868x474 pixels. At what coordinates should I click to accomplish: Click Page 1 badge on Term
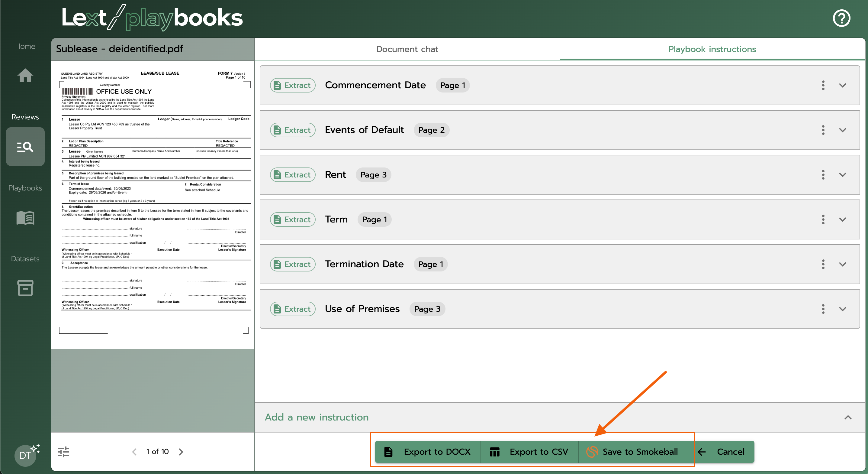tap(375, 219)
